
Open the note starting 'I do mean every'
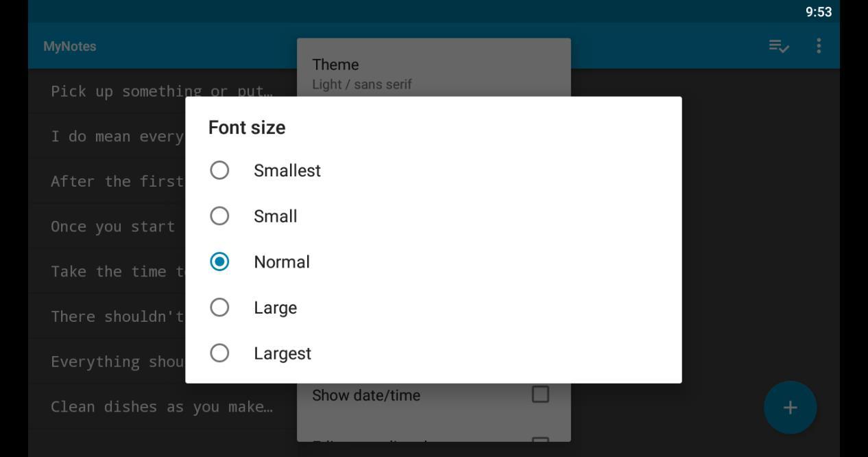pyautogui.click(x=117, y=136)
